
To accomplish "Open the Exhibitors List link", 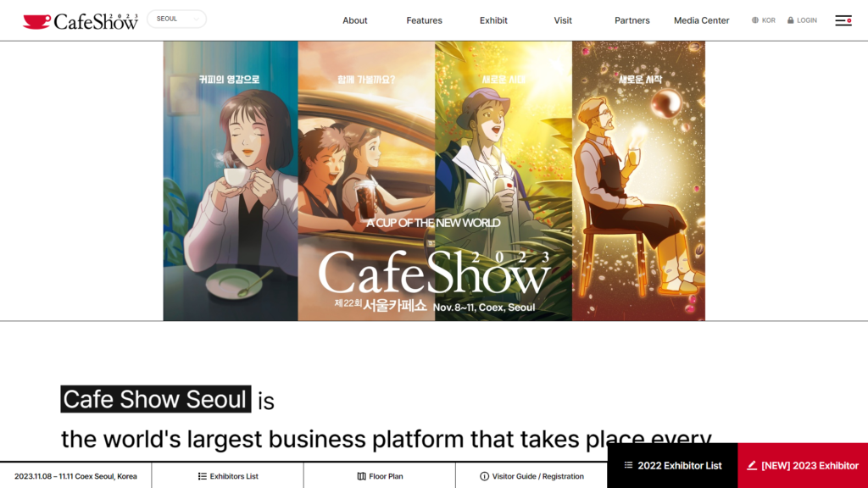I will tap(227, 476).
